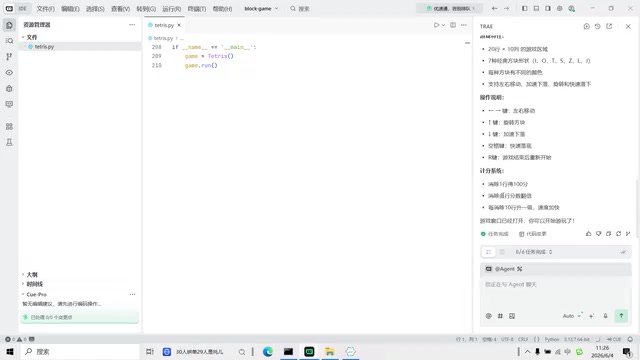640x360 pixels.
Task: Open the Source Control sidebar icon
Action: pyautogui.click(x=9, y=57)
